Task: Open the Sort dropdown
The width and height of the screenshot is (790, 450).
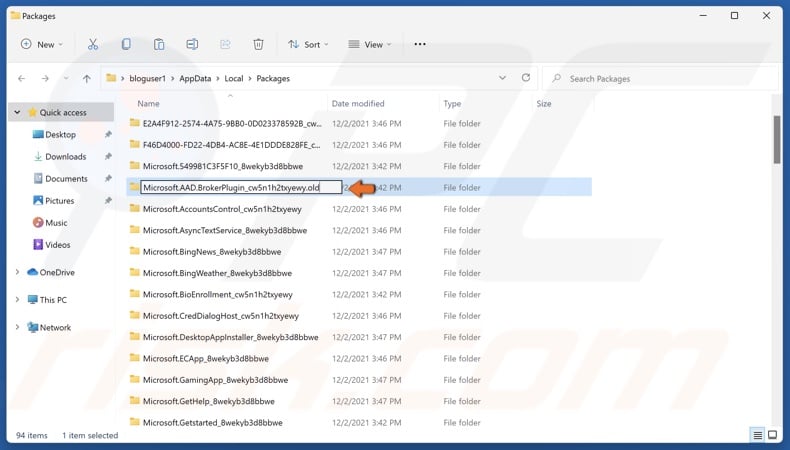Action: pyautogui.click(x=308, y=44)
